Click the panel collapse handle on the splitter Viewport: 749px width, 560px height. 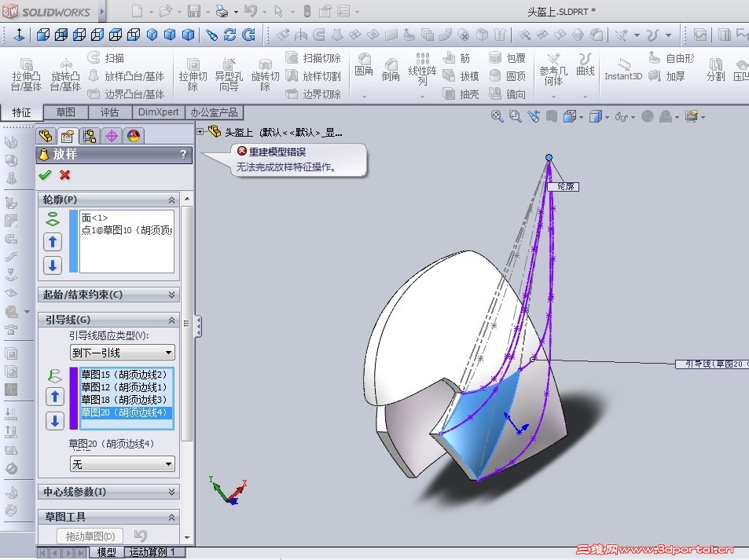point(198,326)
